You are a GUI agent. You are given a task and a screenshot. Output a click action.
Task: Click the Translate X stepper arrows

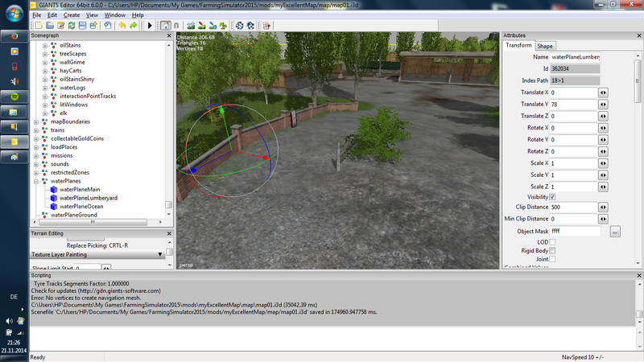(x=603, y=93)
